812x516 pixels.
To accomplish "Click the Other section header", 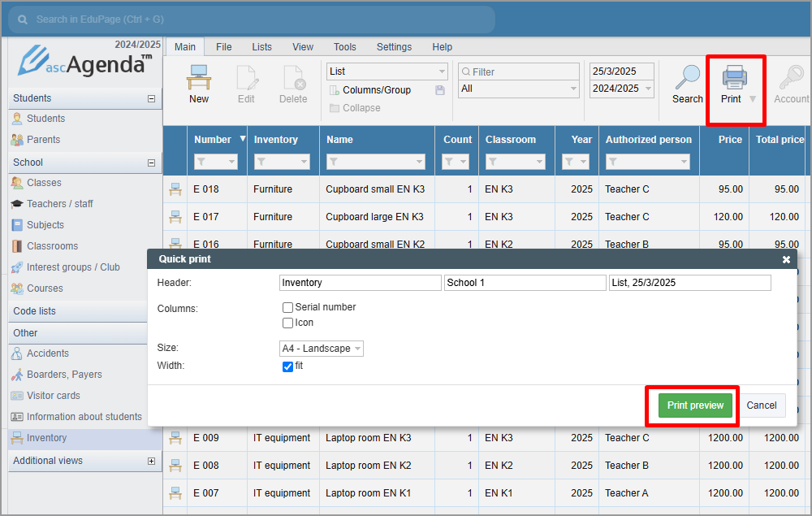I will 78,333.
